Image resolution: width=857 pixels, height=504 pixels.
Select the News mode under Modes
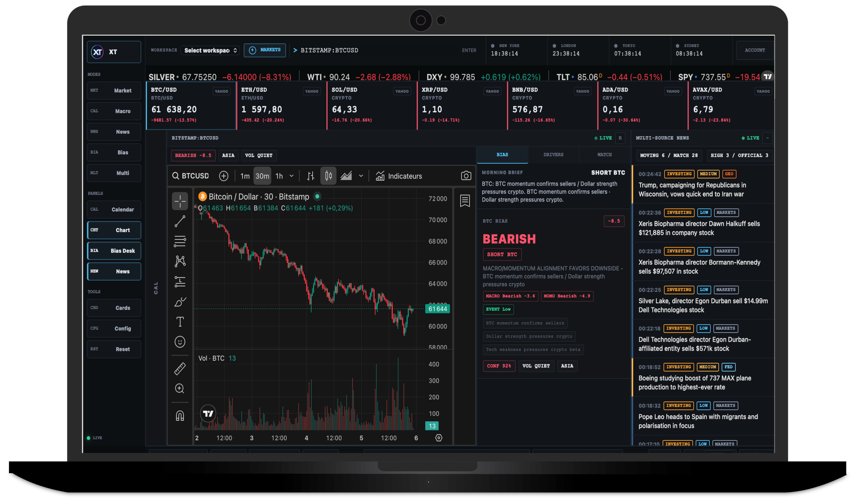(114, 132)
